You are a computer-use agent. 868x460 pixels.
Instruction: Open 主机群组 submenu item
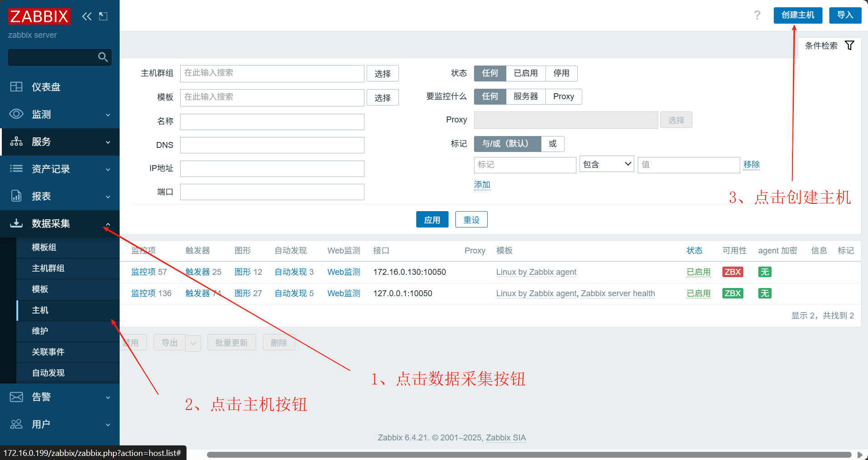point(68,268)
